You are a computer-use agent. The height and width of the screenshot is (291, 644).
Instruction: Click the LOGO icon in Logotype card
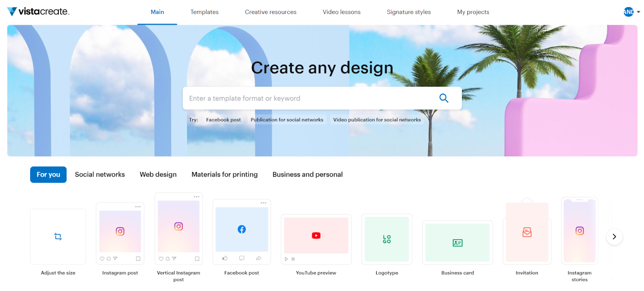tap(387, 239)
